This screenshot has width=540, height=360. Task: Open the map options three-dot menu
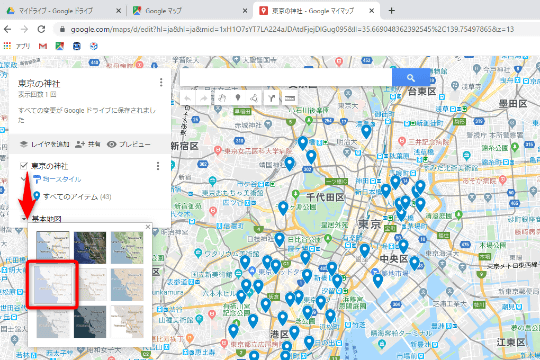tap(161, 82)
